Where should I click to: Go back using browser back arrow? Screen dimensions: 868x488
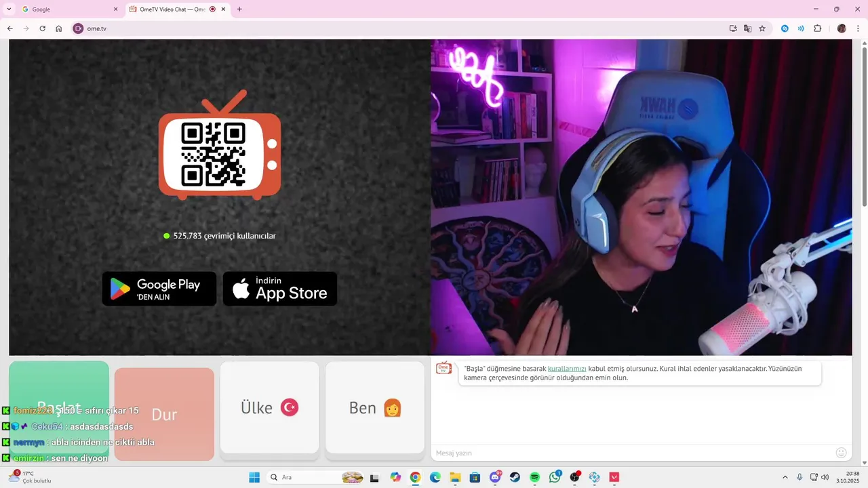click(x=9, y=28)
